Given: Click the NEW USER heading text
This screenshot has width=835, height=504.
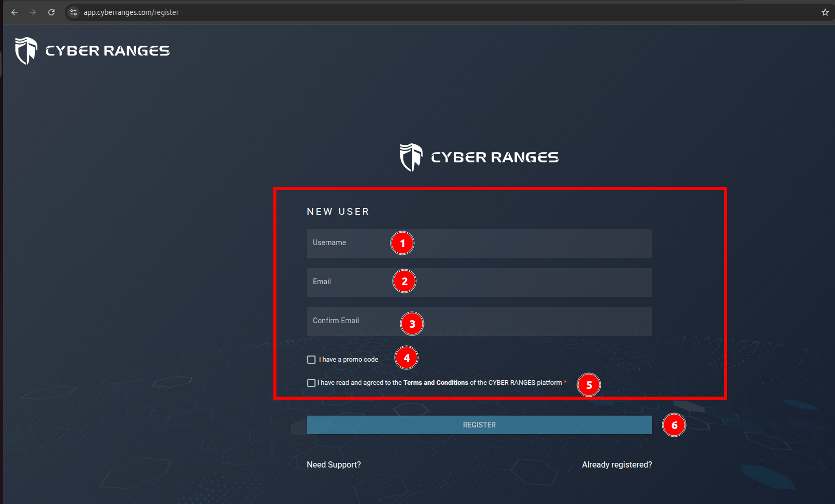Looking at the screenshot, I should [x=338, y=212].
